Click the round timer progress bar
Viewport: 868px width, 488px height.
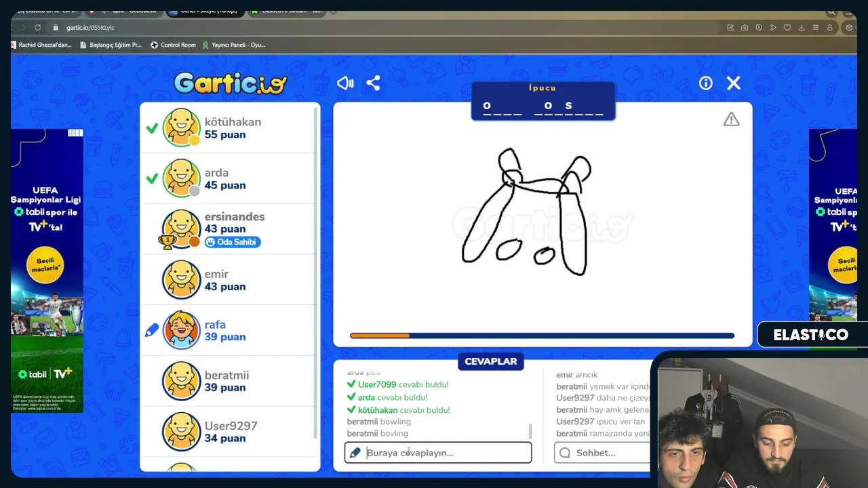542,335
